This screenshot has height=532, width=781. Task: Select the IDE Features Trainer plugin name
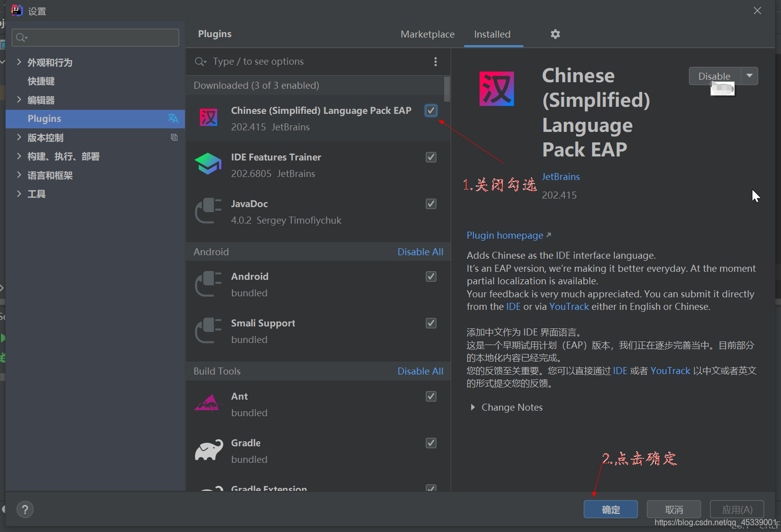276,157
